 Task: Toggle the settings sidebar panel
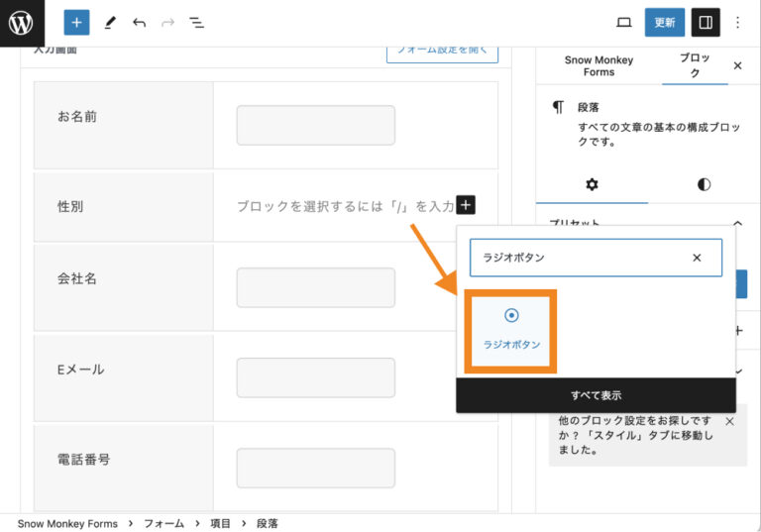point(705,22)
